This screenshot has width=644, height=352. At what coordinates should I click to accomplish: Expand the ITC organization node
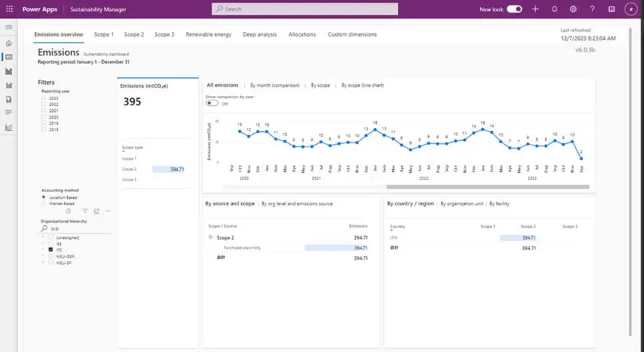click(x=43, y=249)
